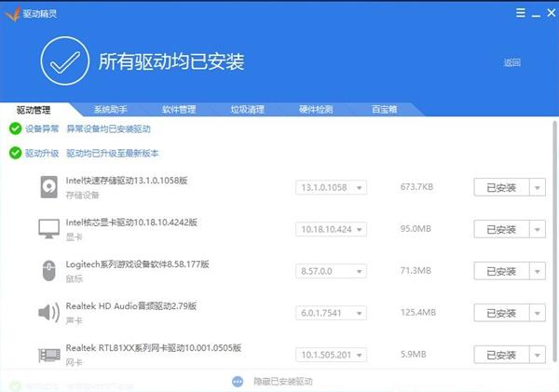Click the 显卡 category label

pyautogui.click(x=75, y=237)
